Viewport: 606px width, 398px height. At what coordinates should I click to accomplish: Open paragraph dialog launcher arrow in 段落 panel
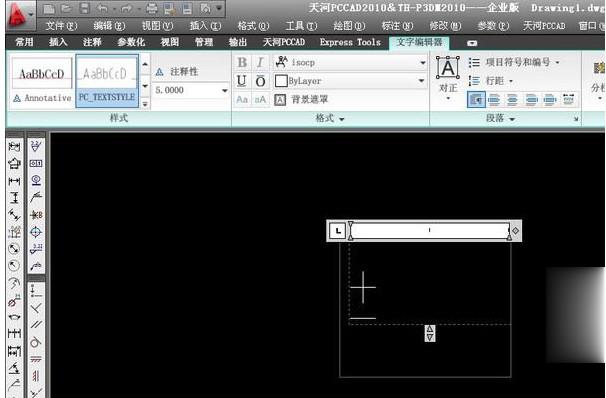[x=576, y=119]
